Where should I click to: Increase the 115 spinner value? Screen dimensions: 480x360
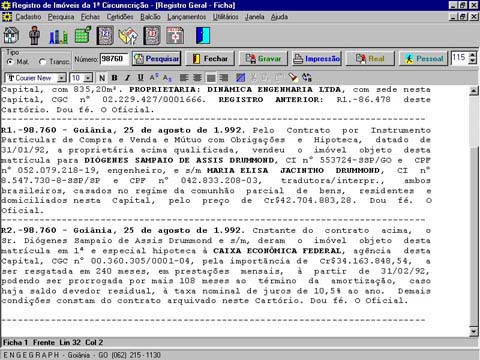point(473,55)
